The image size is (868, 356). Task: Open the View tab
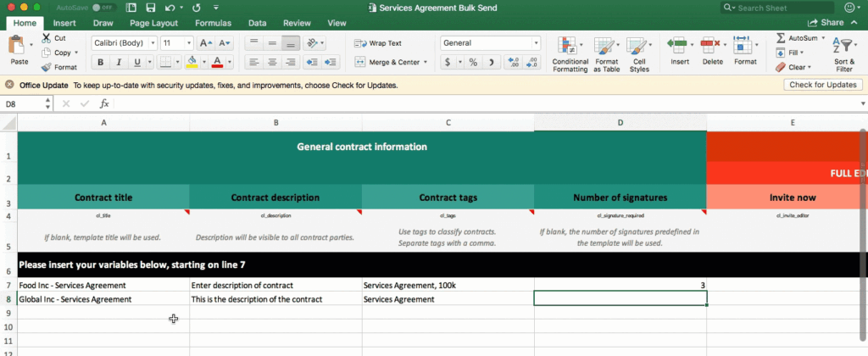coord(337,23)
